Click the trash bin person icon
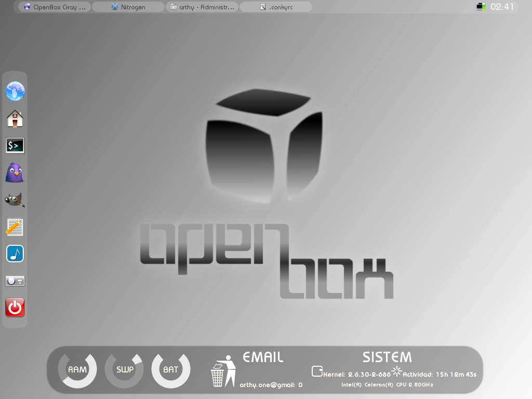 click(x=223, y=371)
